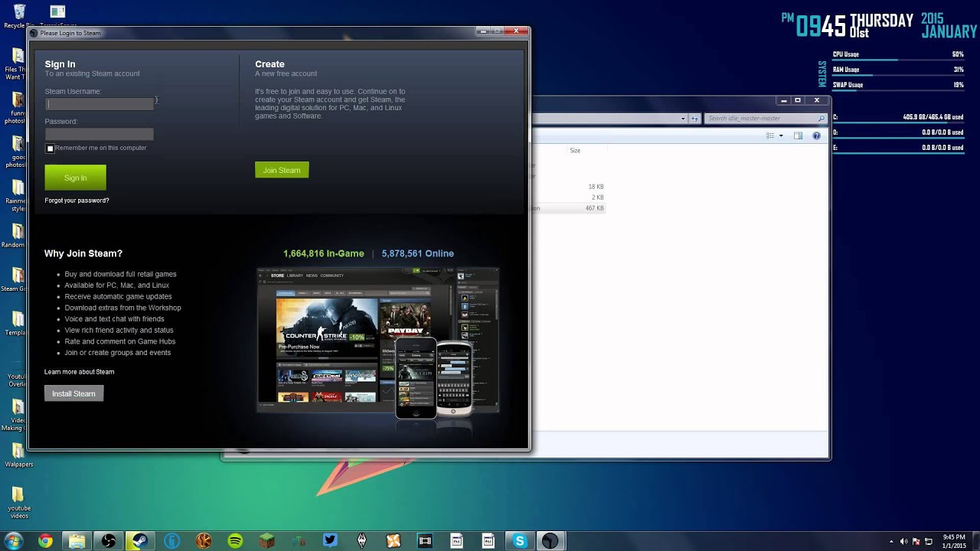980x551 pixels.
Task: Open Google Chrome from the taskbar
Action: coord(45,541)
